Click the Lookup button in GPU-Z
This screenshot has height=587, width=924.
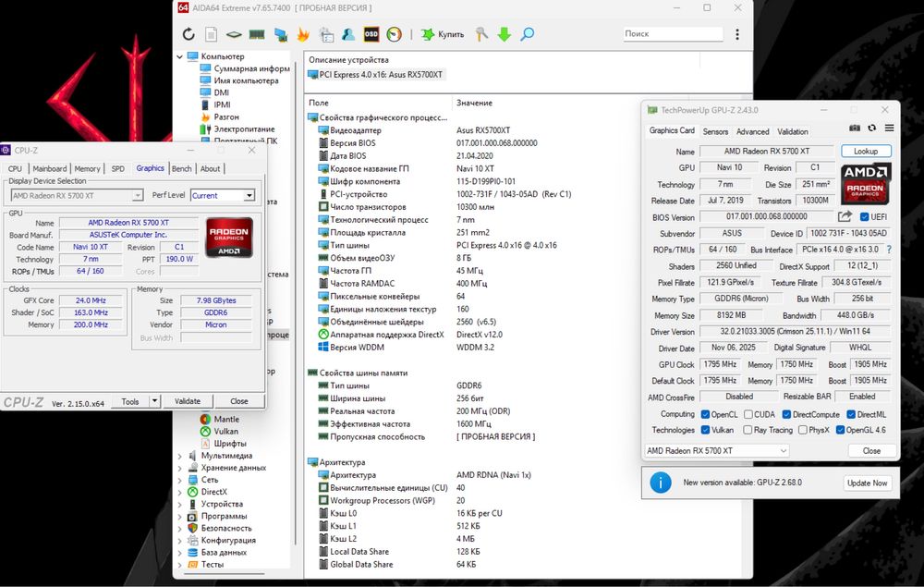866,151
